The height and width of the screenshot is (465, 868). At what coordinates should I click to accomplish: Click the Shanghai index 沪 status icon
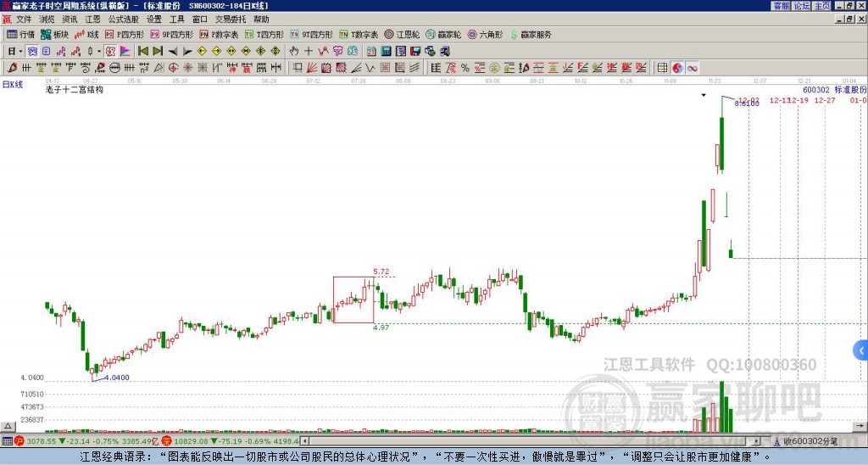tap(19, 441)
